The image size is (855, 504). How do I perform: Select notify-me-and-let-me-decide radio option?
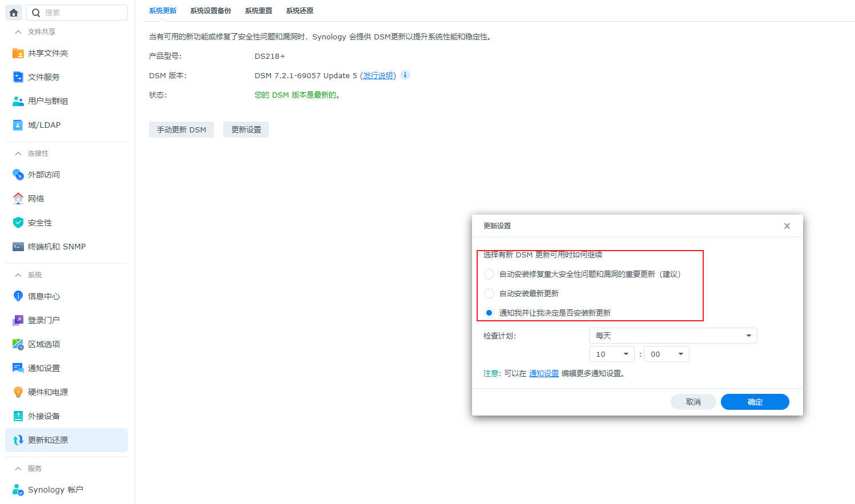[x=489, y=313]
